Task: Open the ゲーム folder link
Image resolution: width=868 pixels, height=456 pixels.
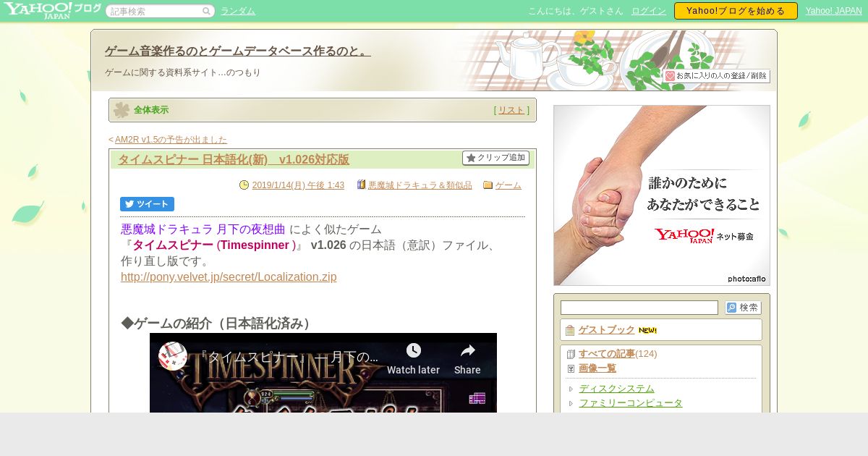Action: click(509, 185)
